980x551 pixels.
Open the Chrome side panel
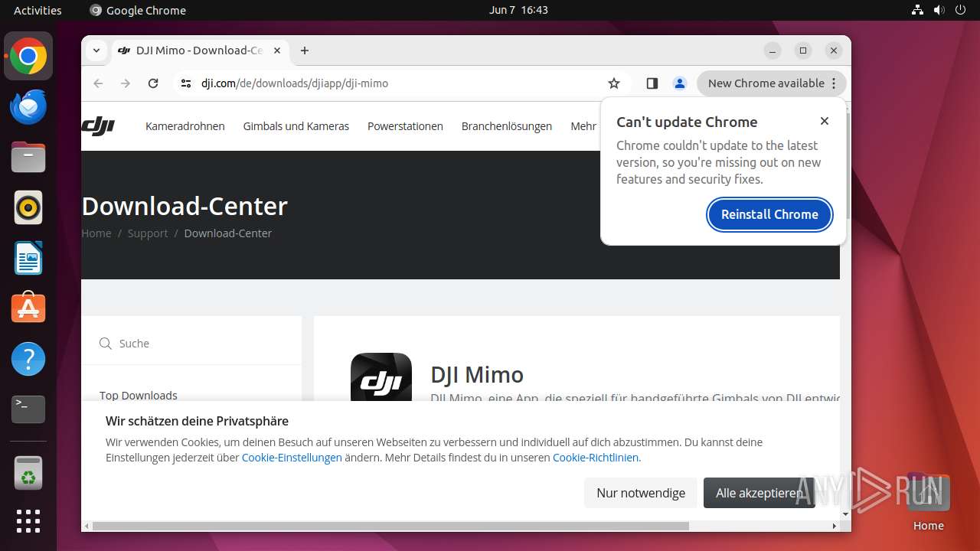coord(652,83)
